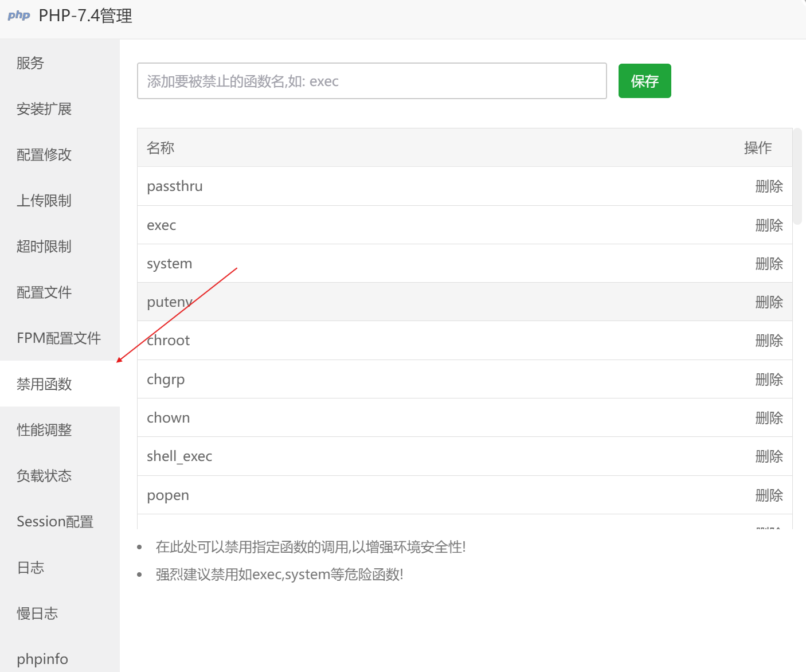Remove exec from disabled functions

[x=769, y=225]
